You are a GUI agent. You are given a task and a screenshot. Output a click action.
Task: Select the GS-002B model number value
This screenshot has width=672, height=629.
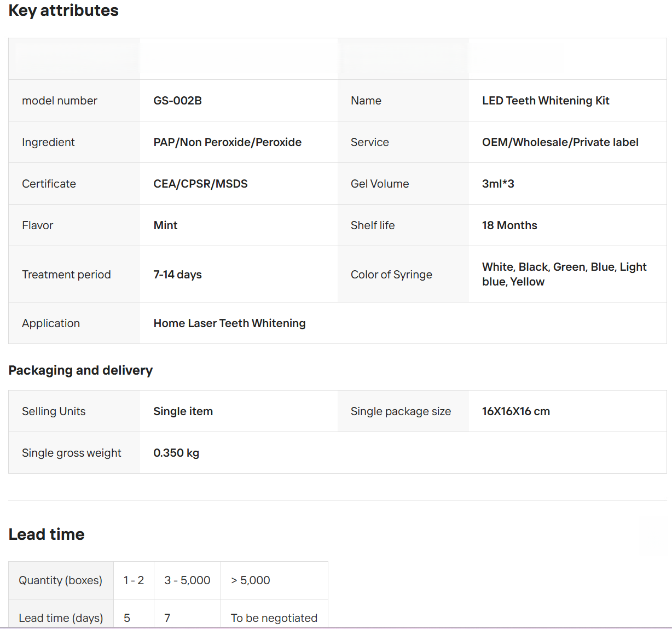[177, 101]
